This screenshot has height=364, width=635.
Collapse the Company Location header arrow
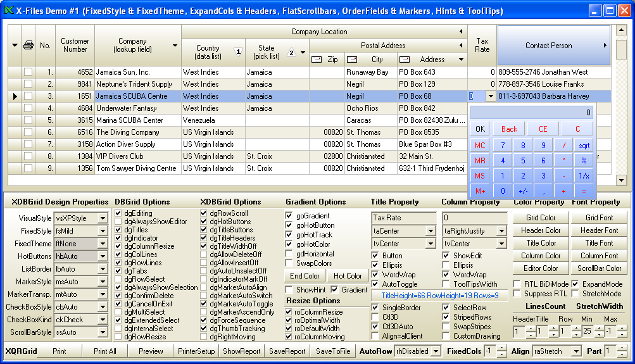tap(461, 31)
